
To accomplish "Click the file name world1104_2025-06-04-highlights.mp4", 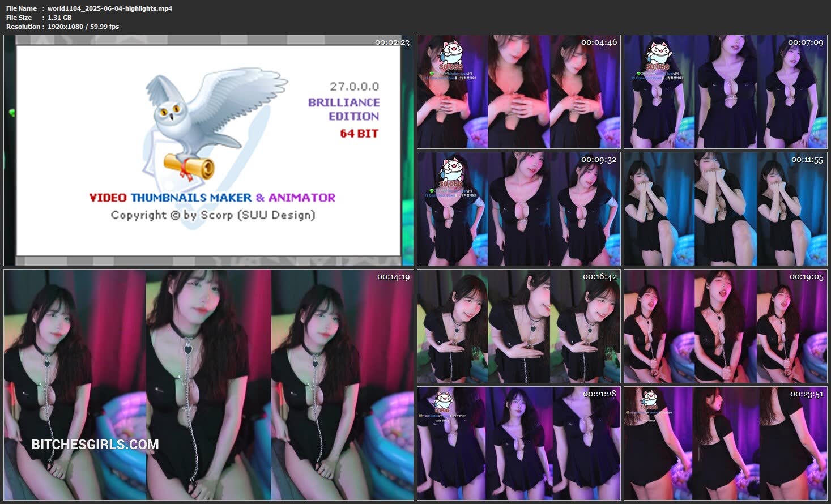I will [x=110, y=8].
